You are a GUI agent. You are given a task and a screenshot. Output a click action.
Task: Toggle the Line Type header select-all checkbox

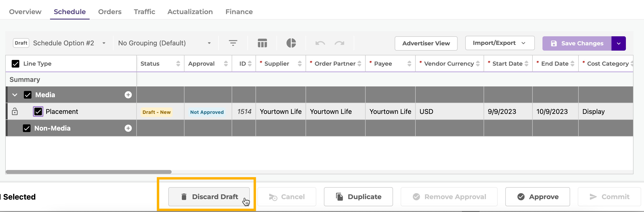pyautogui.click(x=15, y=64)
